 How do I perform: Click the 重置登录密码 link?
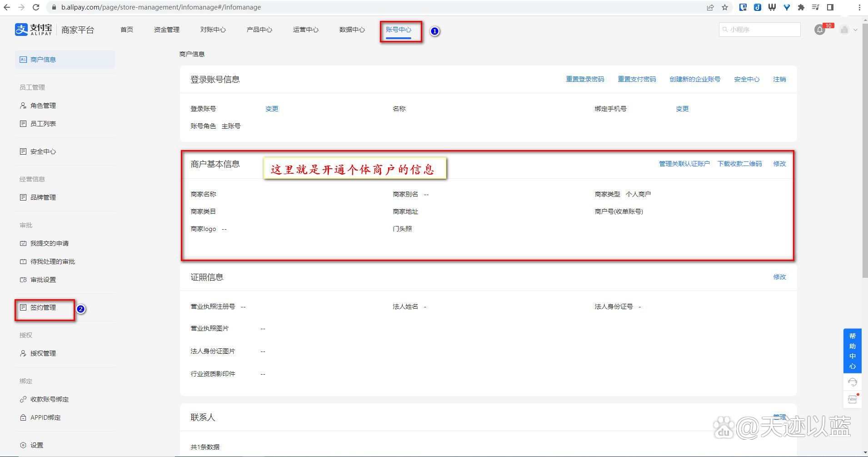point(585,79)
